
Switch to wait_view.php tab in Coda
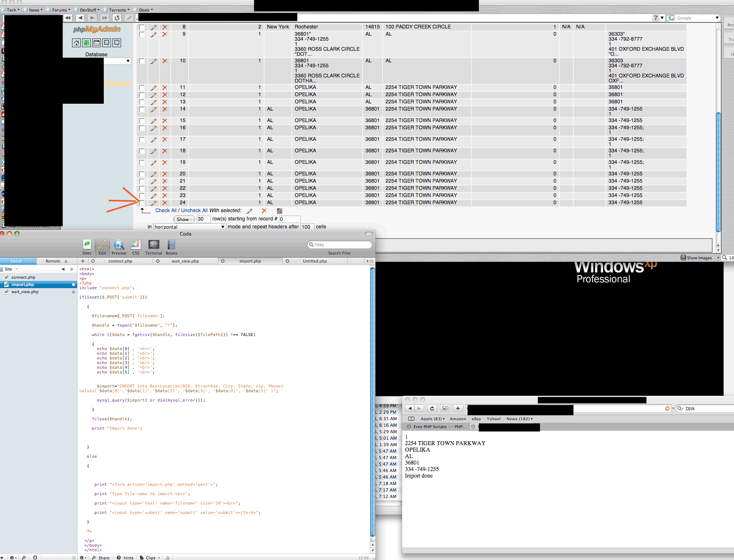(x=185, y=261)
